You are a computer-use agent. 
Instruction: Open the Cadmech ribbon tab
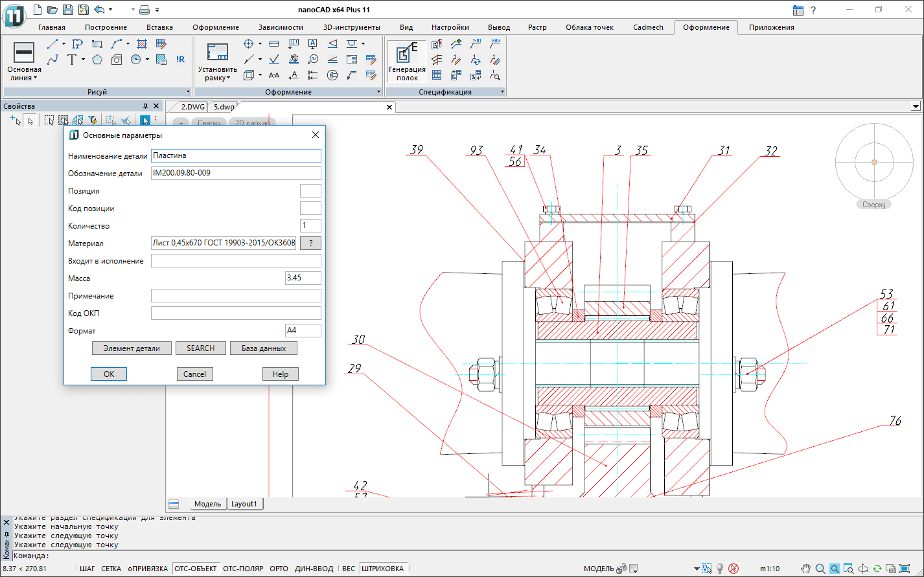(648, 27)
